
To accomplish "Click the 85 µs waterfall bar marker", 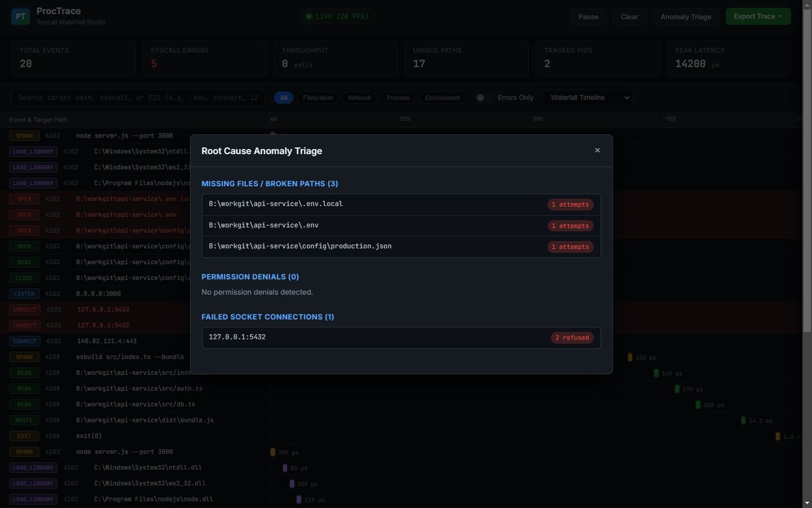I will coord(285,468).
